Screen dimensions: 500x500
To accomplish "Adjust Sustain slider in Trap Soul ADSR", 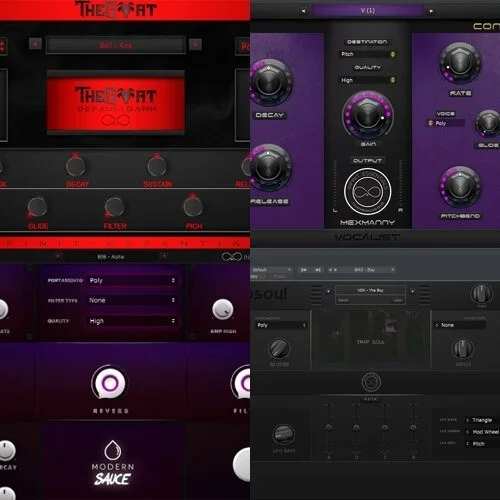I will [x=385, y=428].
